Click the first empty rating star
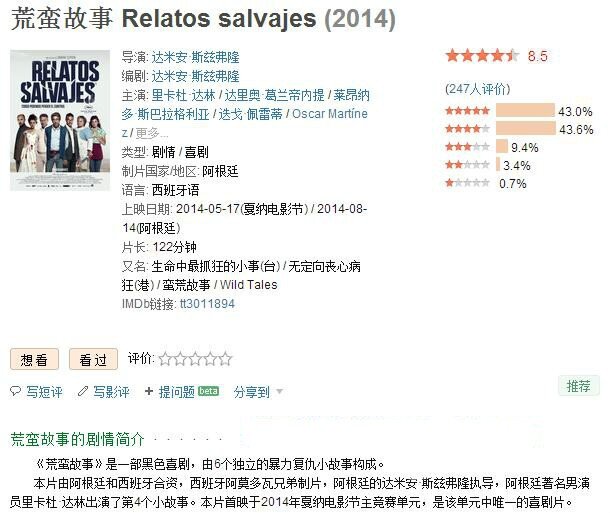This screenshot has width=610, height=513. coord(165,359)
